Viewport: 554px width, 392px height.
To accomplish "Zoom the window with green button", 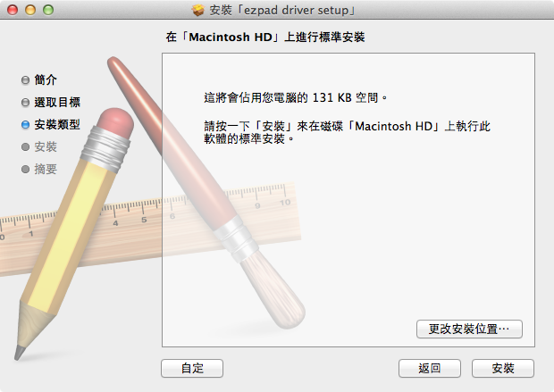I will click(48, 10).
